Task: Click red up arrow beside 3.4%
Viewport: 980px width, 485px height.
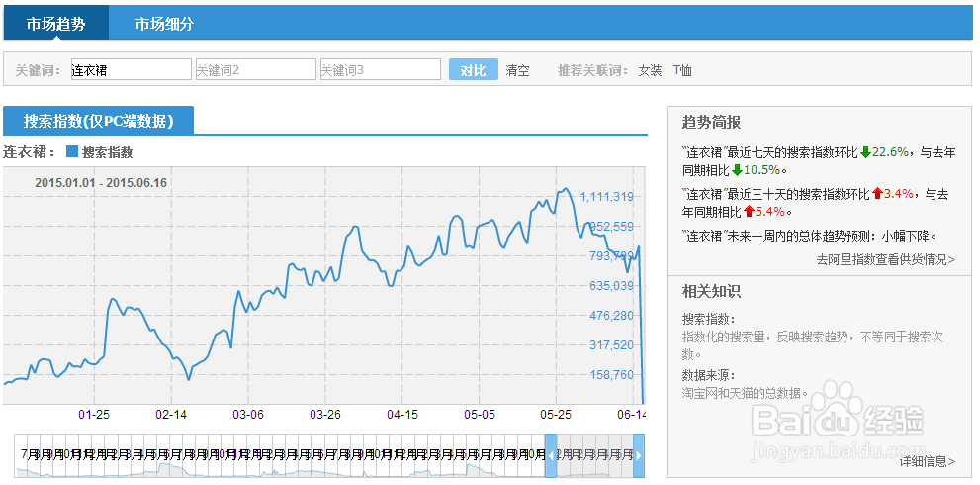Action: click(x=877, y=195)
